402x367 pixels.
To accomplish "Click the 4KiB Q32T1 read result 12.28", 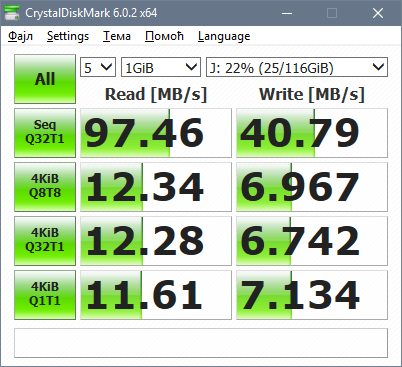I will click(x=156, y=241).
